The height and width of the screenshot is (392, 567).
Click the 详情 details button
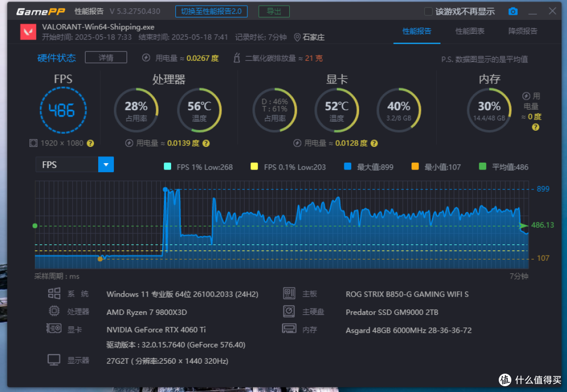pos(106,57)
